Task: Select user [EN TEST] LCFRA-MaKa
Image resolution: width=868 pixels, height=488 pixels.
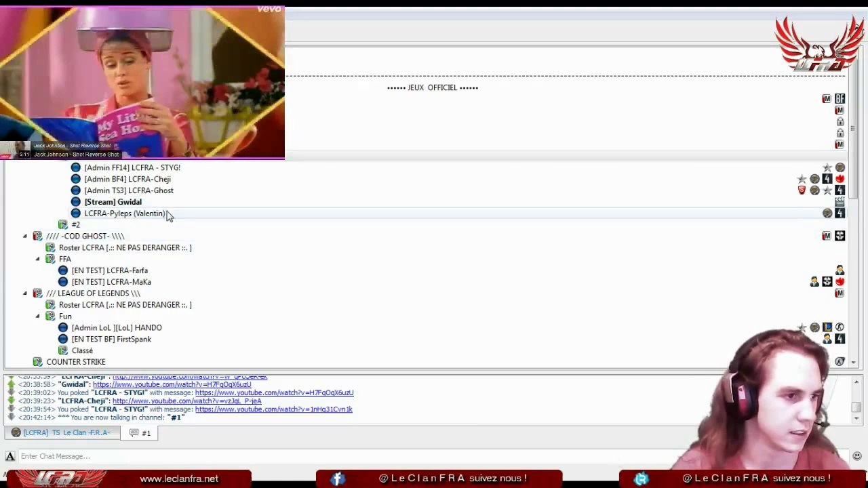Action: tap(111, 282)
